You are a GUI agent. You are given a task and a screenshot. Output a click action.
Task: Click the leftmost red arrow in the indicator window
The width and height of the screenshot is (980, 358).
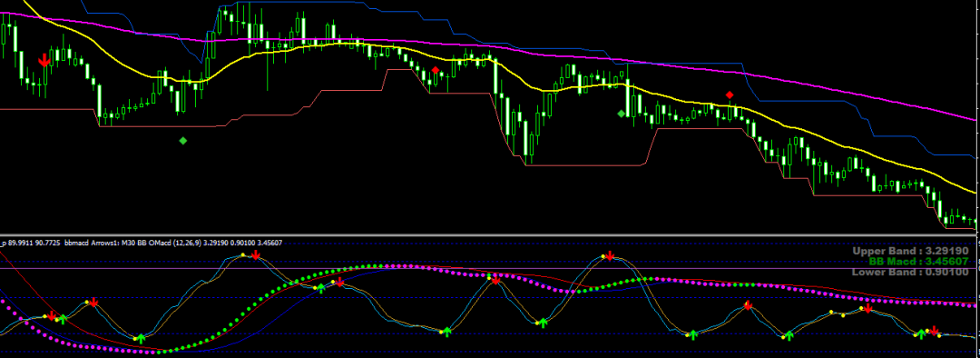52,315
